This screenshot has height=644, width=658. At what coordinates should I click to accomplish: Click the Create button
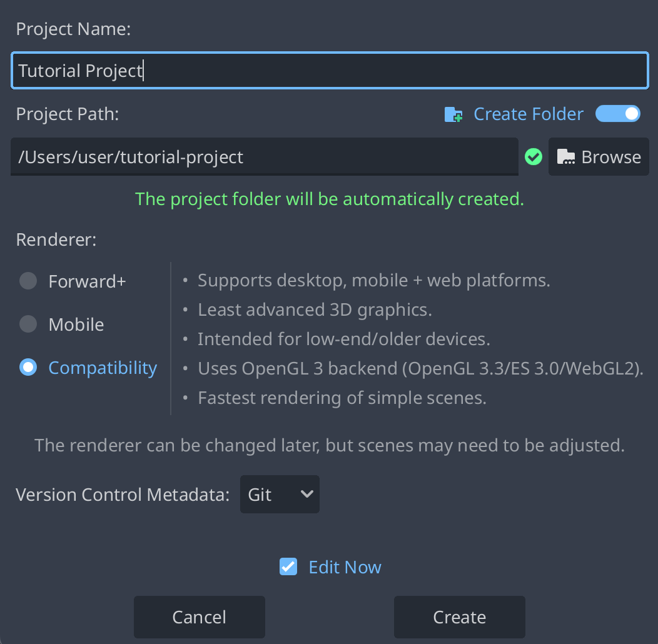click(459, 617)
